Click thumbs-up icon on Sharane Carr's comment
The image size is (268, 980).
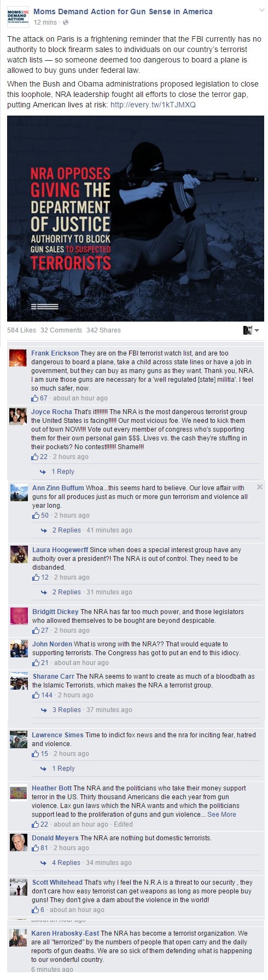[x=36, y=695]
